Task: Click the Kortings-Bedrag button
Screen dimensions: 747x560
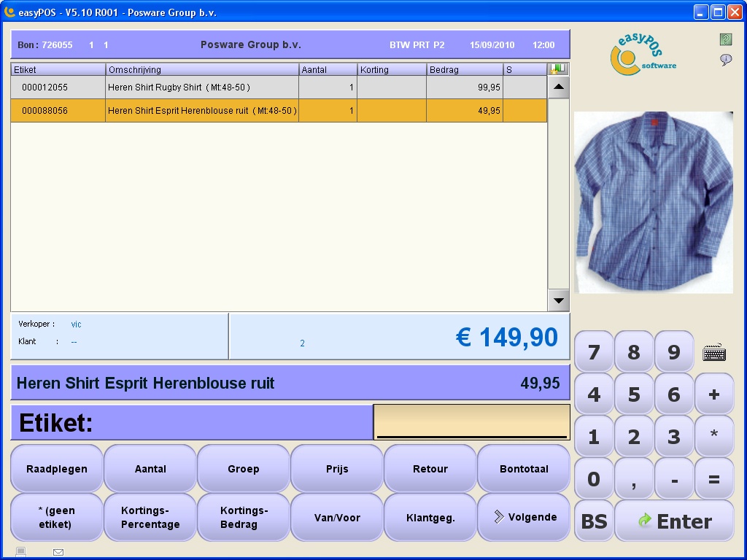Action: pos(244,517)
